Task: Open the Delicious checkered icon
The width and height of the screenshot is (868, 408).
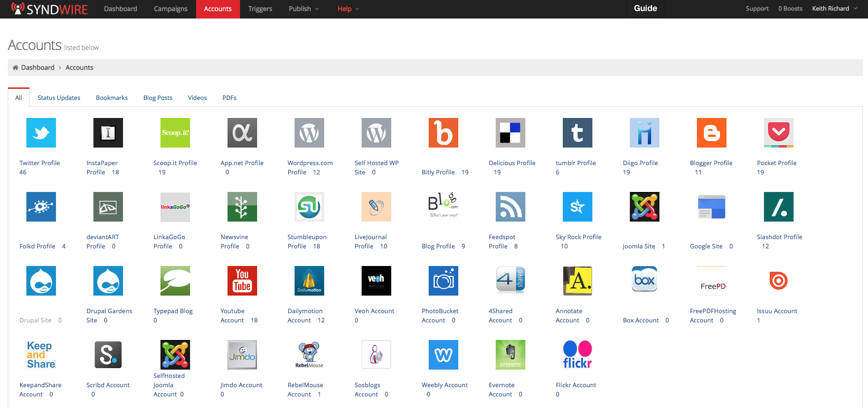Action: tap(511, 133)
